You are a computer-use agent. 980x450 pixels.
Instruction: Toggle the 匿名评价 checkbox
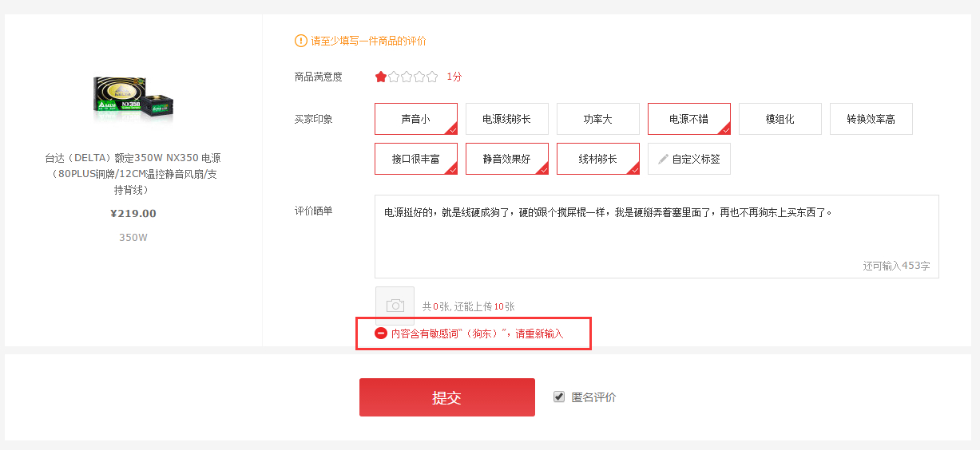pos(559,397)
